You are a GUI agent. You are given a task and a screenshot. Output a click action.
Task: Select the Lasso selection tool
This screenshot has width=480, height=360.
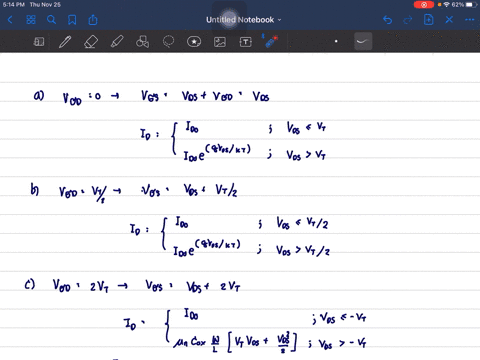click(168, 42)
